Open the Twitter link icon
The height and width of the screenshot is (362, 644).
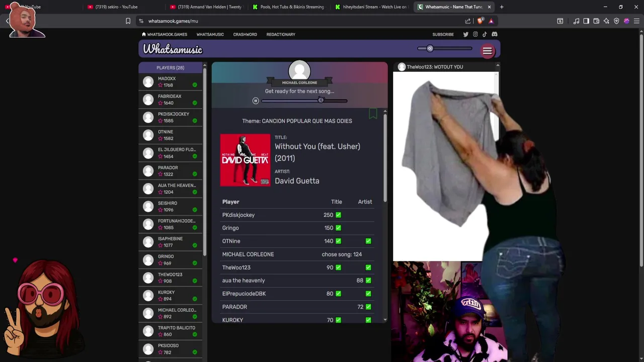465,34
